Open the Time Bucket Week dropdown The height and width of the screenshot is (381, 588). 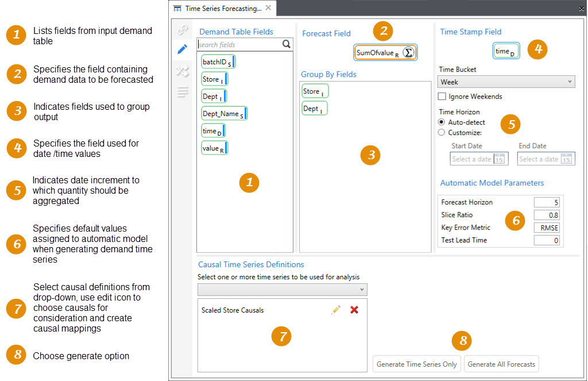pyautogui.click(x=506, y=82)
